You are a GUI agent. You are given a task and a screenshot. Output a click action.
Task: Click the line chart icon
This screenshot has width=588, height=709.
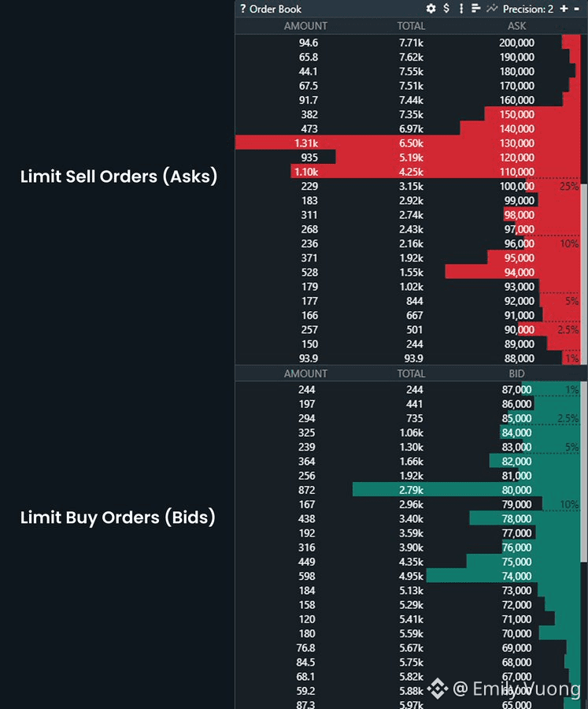pos(493,9)
